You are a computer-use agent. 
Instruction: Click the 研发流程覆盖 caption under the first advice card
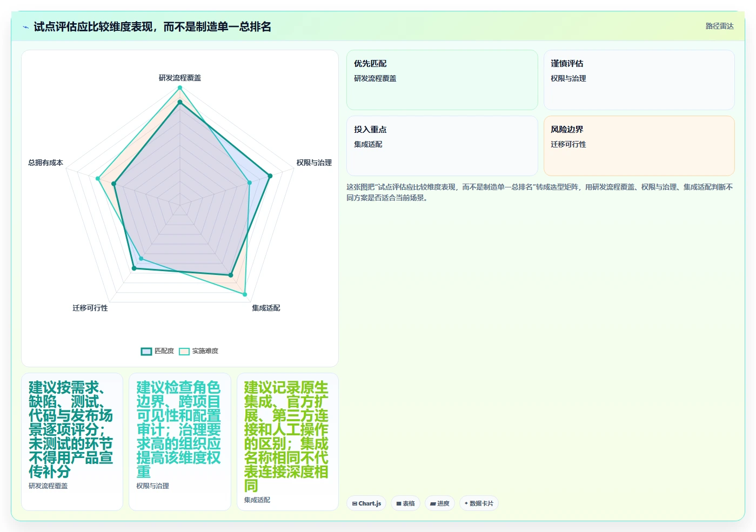[48, 486]
